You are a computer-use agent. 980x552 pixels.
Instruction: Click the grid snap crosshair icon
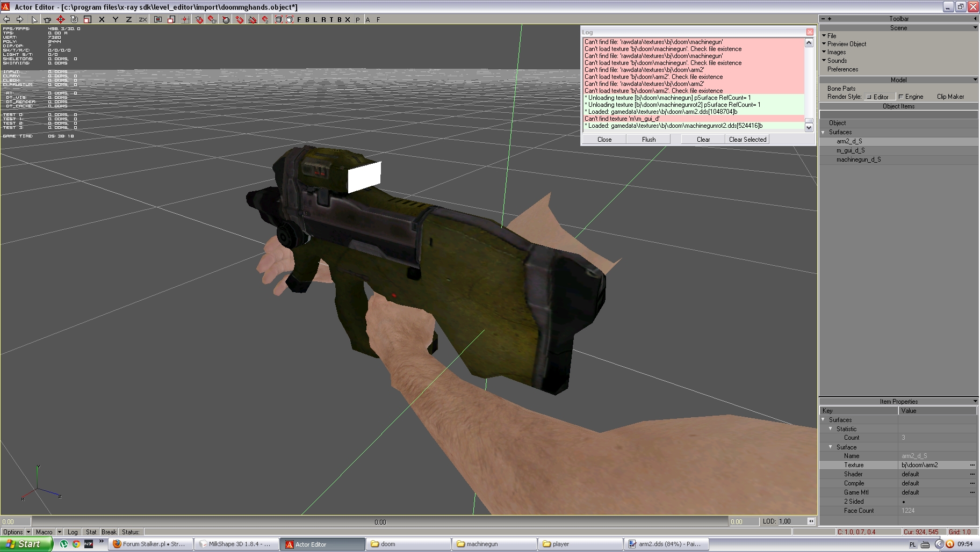(185, 19)
